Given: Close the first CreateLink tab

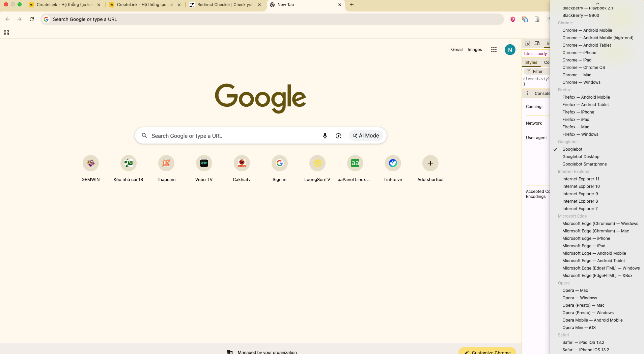Looking at the screenshot, I should coord(99,5).
